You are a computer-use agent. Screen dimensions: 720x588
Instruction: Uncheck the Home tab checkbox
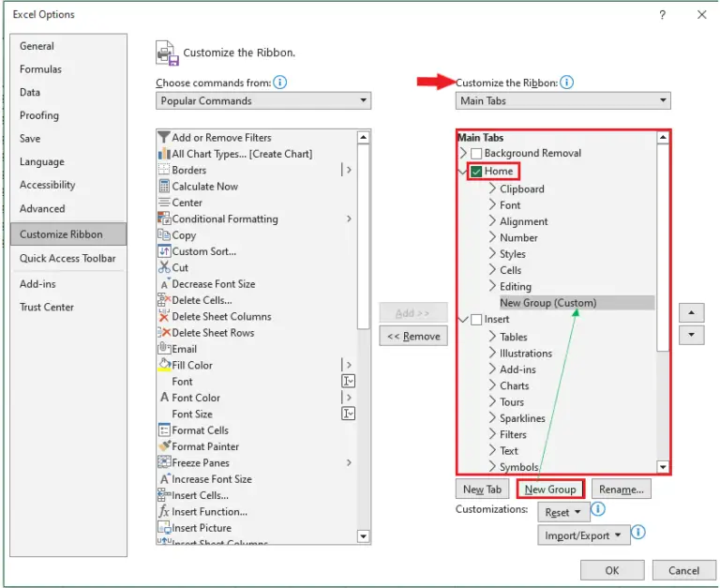point(477,172)
